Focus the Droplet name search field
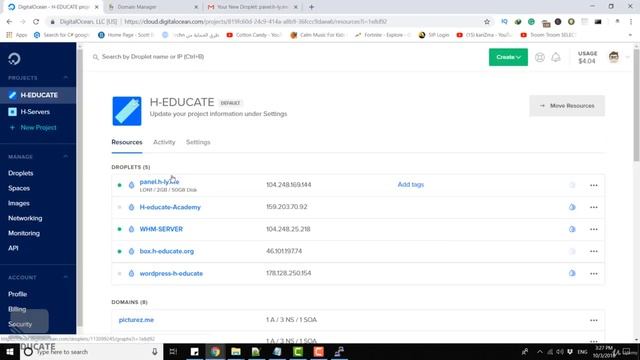This screenshot has height=360, width=640. click(153, 57)
